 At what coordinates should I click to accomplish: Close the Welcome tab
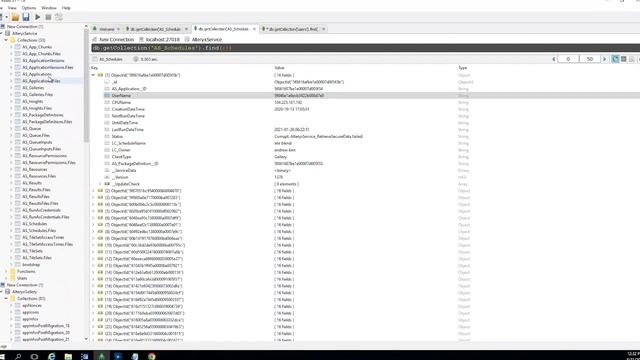click(118, 29)
